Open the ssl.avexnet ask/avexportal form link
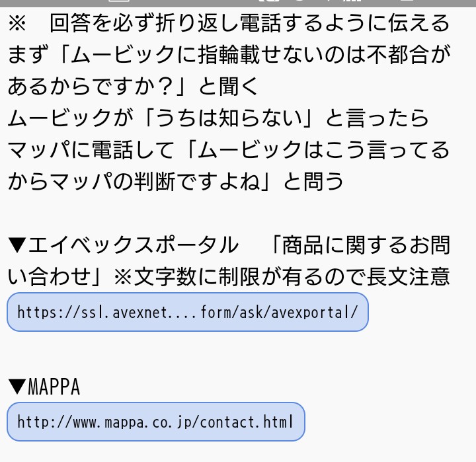 click(187, 312)
